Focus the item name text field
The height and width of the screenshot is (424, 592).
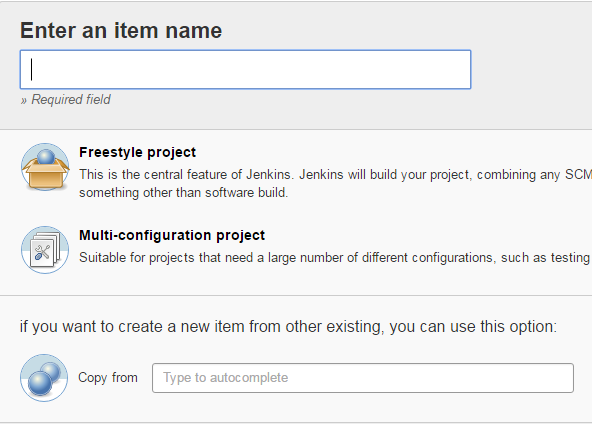pyautogui.click(x=245, y=69)
